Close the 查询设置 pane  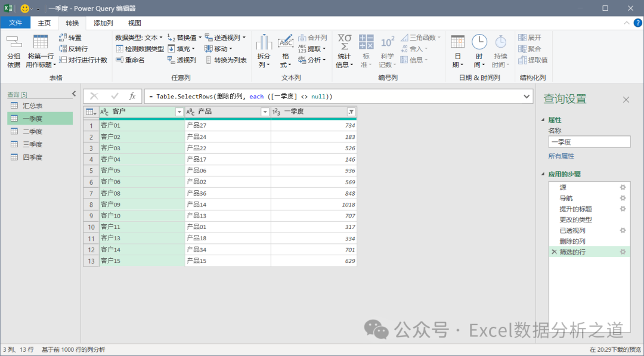pos(626,100)
